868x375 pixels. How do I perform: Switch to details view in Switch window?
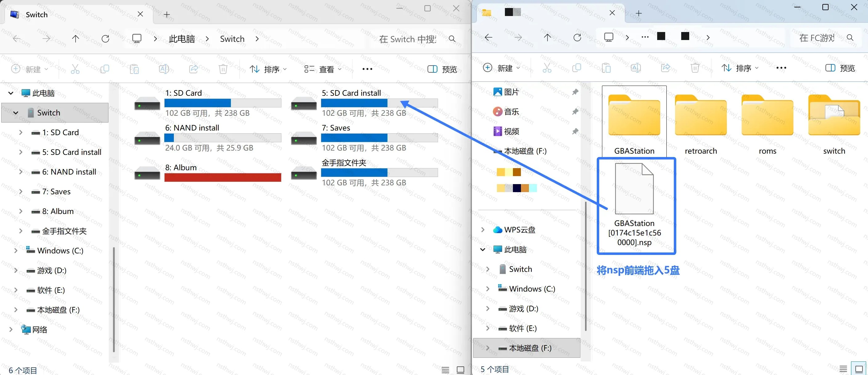tap(445, 370)
